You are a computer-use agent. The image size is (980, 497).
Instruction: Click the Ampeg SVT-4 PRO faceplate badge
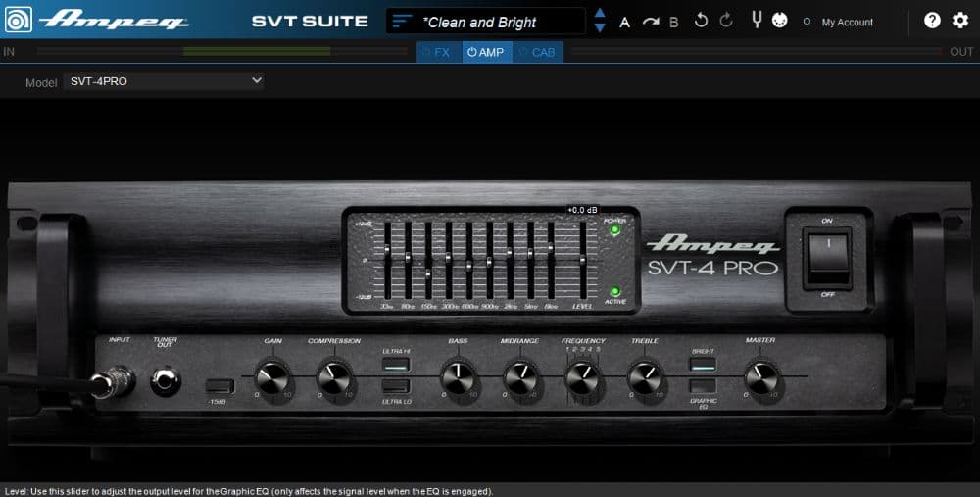point(713,255)
